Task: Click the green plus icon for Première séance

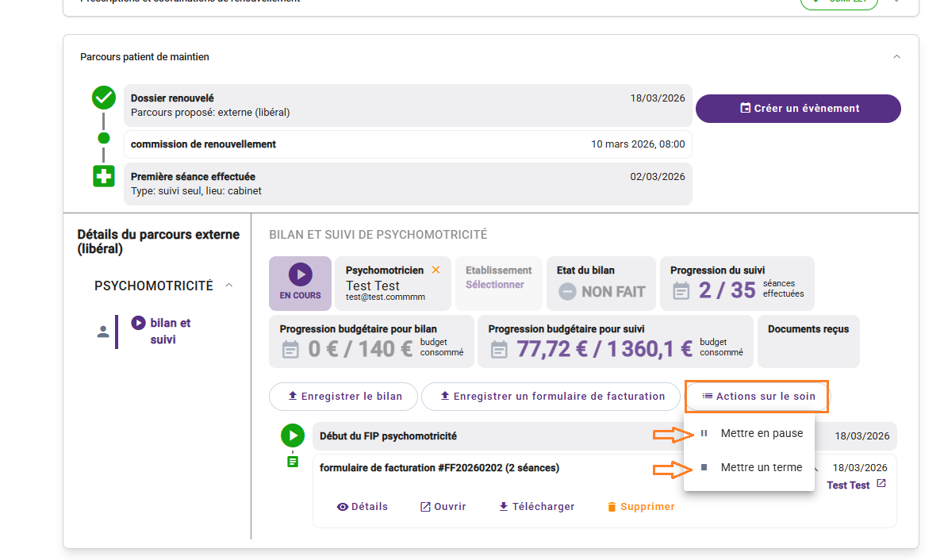Action: click(103, 176)
